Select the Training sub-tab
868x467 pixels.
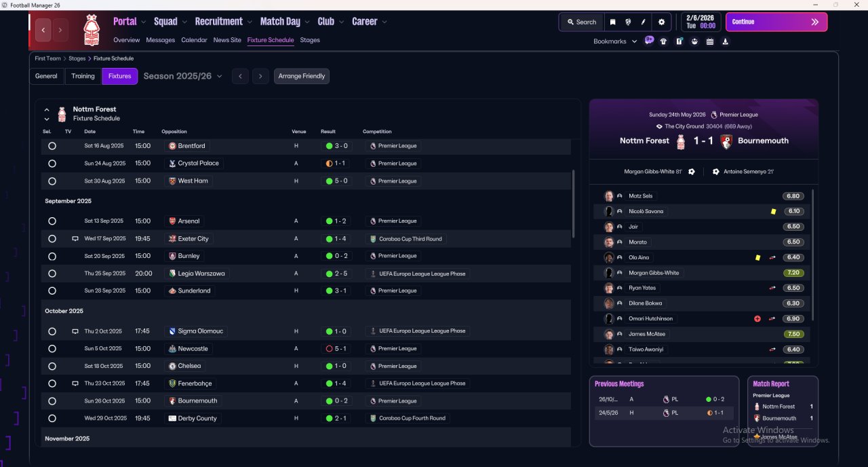coord(83,76)
